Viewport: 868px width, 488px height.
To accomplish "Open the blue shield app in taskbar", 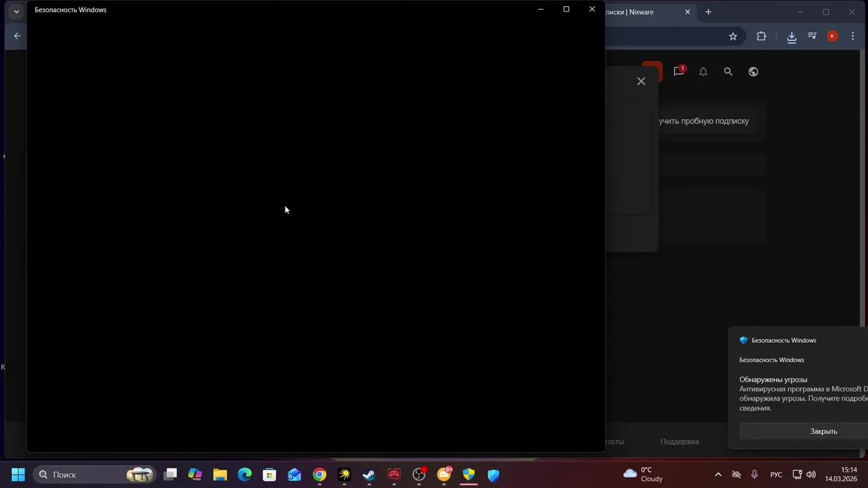I will point(494,474).
